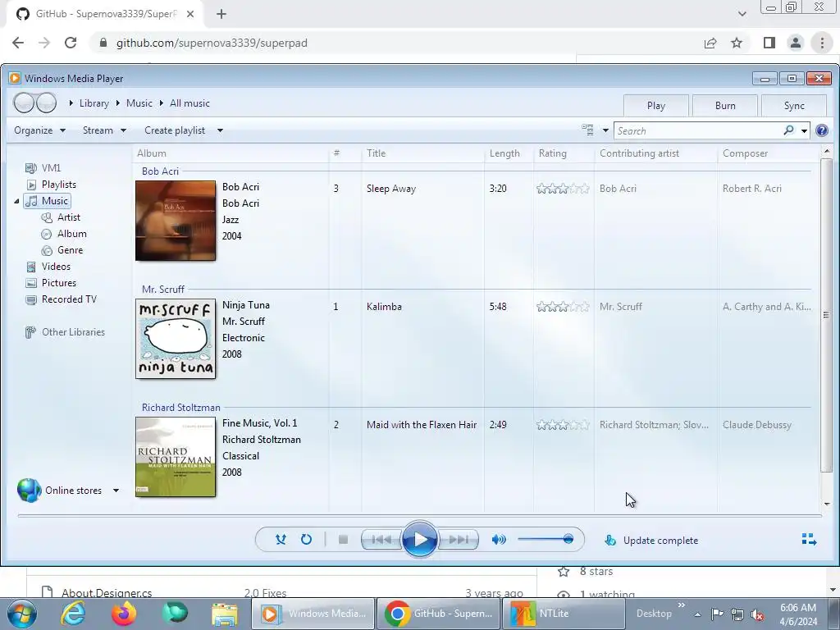Image resolution: width=840 pixels, height=630 pixels.
Task: Switch to the Sync tab
Action: 794,106
